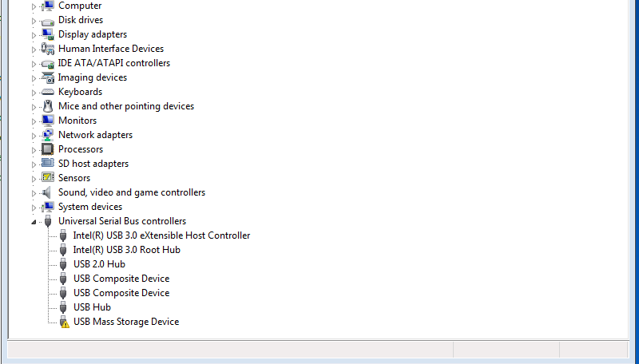Click the icon of the second USB Composite Device
This screenshot has width=639, height=364.
pyautogui.click(x=63, y=293)
